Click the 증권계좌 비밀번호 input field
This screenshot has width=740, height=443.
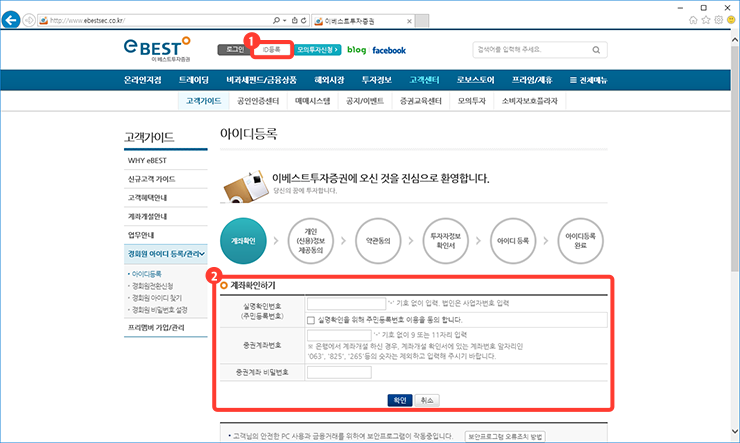click(339, 372)
